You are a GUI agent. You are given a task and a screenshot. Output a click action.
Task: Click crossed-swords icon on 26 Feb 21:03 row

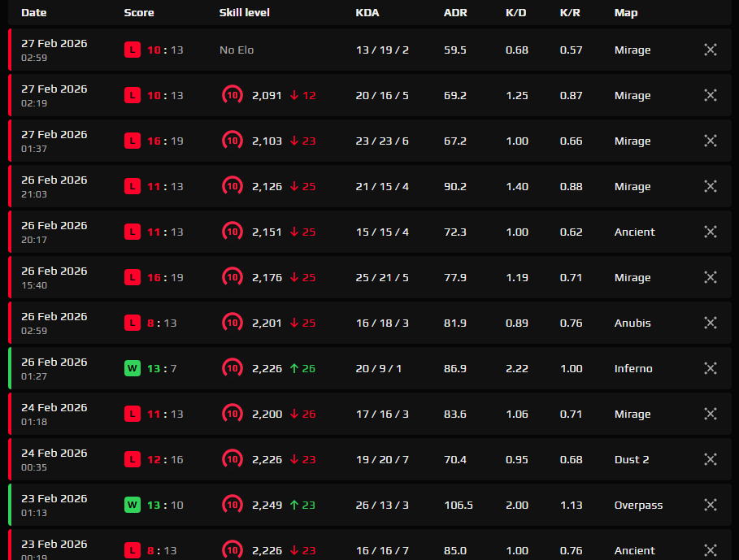coord(711,186)
